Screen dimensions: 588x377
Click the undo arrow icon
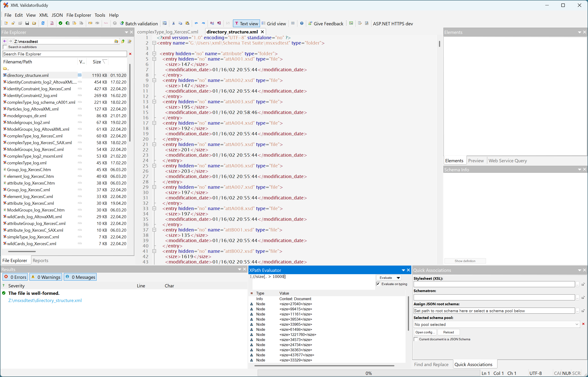[196, 23]
